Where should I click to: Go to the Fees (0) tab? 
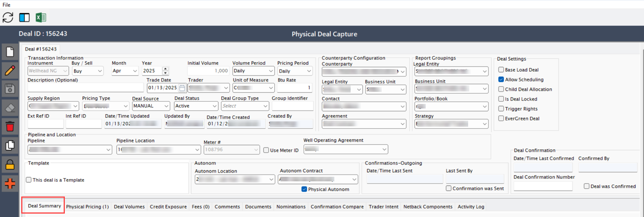[201, 207]
